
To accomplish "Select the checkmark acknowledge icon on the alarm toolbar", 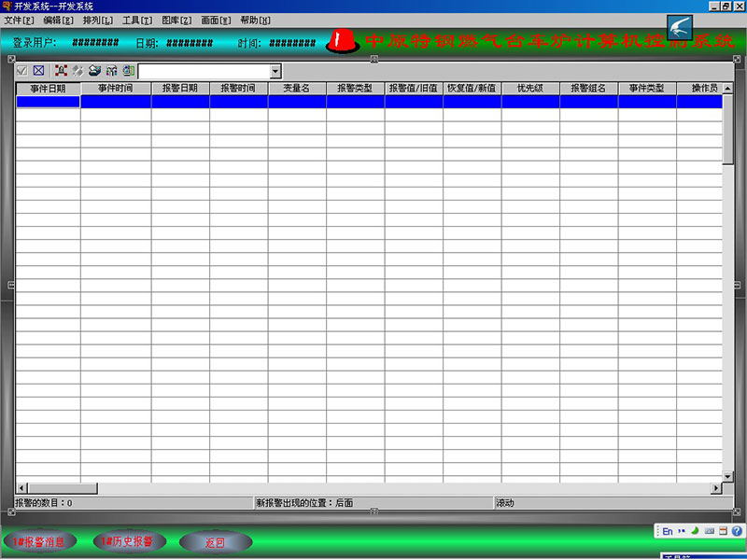I will [21, 70].
